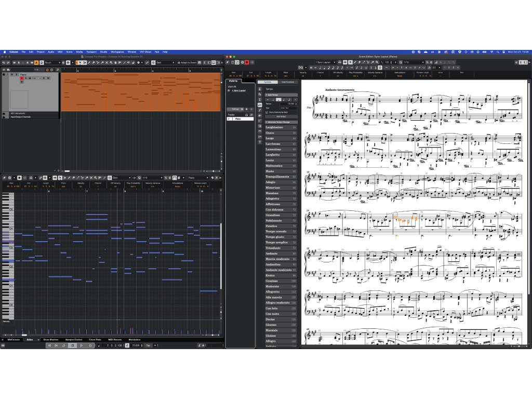The width and height of the screenshot is (532, 399).
Task: Select the Zoom tool in the Key Editor toolbar
Action: coord(96,178)
